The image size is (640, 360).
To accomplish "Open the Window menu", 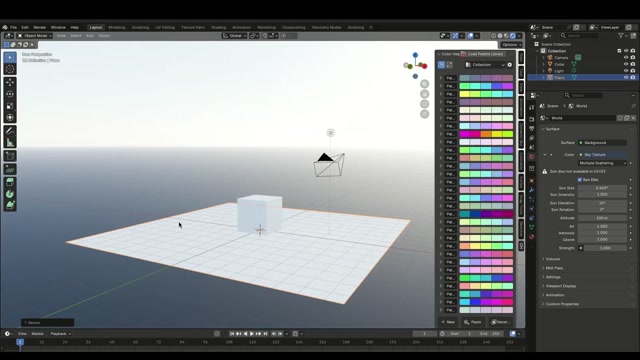I will coord(58,27).
